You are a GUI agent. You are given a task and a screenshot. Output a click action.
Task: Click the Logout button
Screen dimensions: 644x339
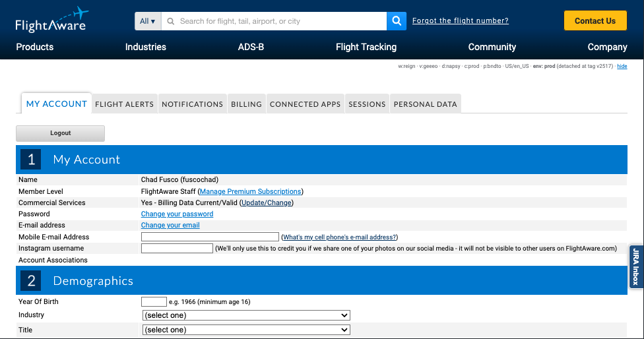coord(61,133)
